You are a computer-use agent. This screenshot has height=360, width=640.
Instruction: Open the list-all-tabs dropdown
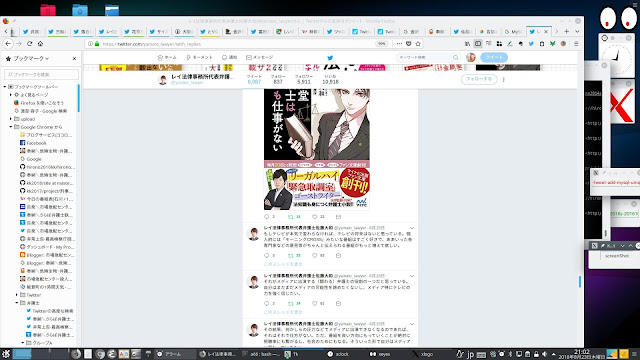pos(577,31)
